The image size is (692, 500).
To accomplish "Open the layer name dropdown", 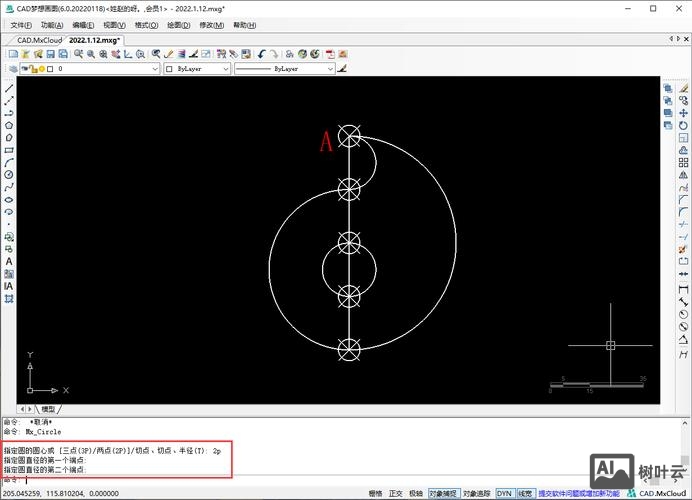I will point(154,70).
